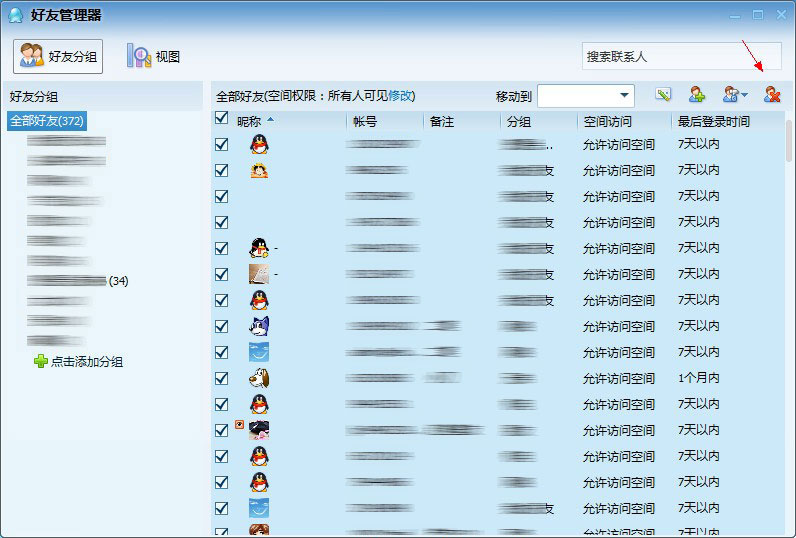Click the penguin icon in the title bar
Screen dimensions: 796x538
coord(16,15)
